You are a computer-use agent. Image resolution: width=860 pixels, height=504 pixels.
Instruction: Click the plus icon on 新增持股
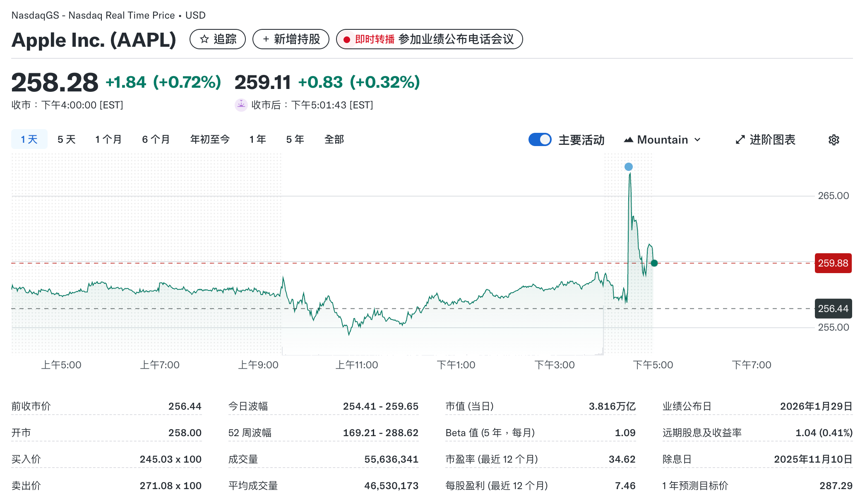coord(265,39)
